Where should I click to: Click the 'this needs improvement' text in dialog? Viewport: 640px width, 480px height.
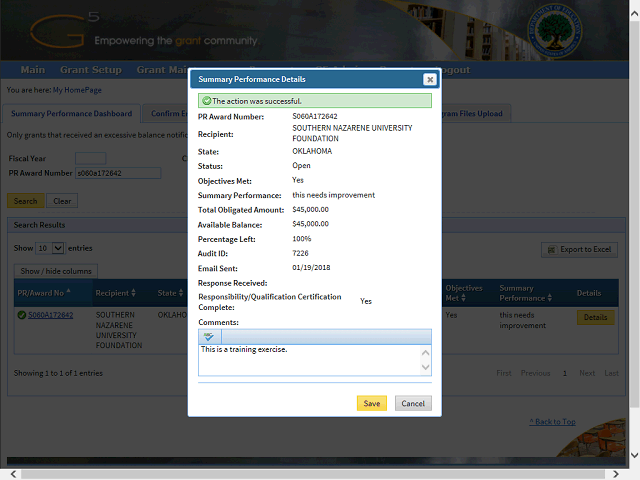333,195
